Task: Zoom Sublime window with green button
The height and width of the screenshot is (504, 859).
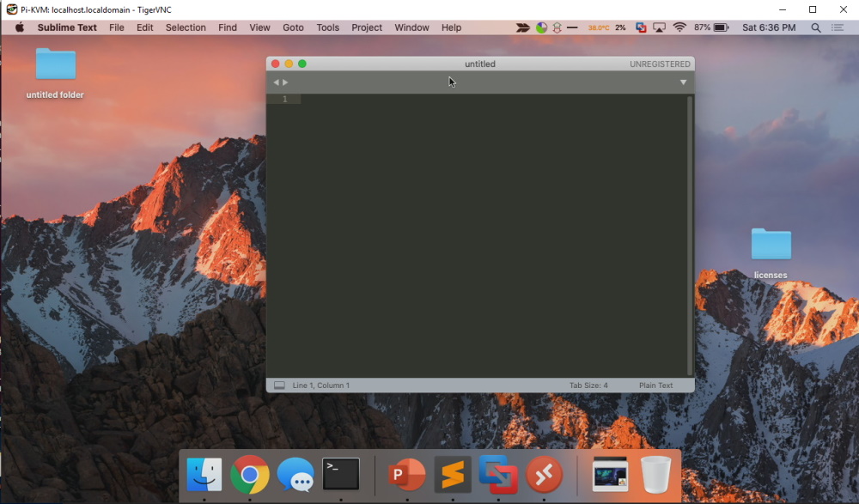Action: [x=302, y=64]
